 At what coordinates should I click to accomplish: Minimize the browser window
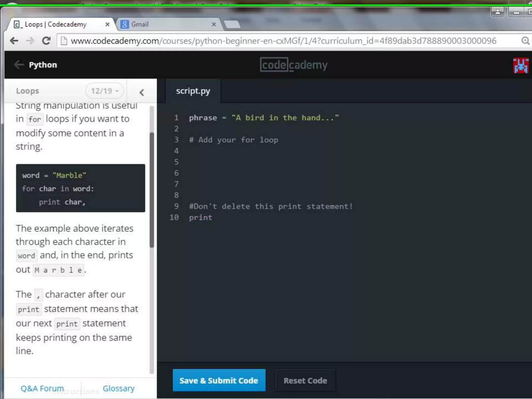click(516, 12)
